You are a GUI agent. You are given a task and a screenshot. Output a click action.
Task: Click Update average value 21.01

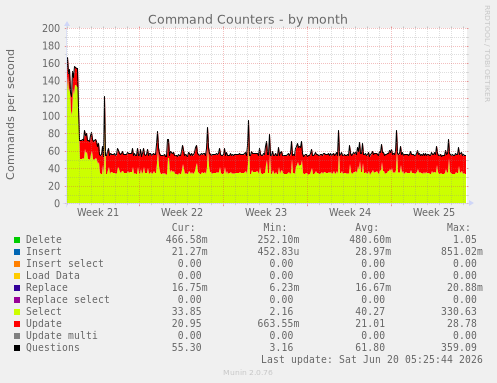tap(370, 323)
